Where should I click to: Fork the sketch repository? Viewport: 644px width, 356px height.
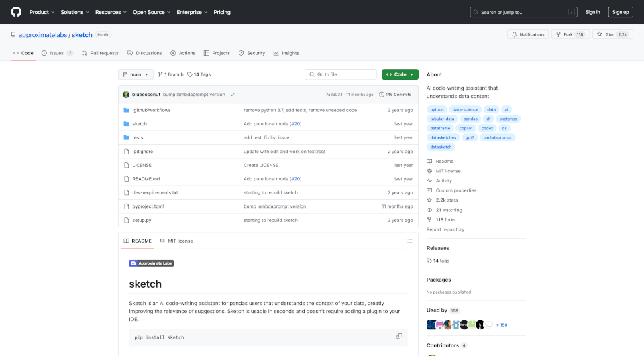570,34
